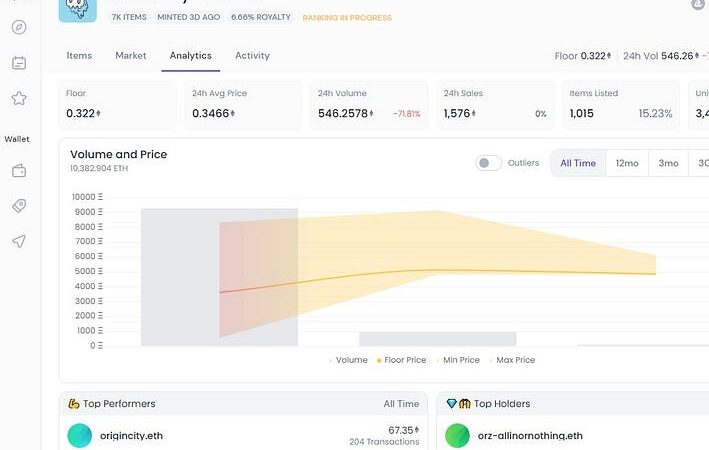Viewport: 709px width, 450px height.
Task: Toggle Max Price series in legend
Action: (514, 360)
